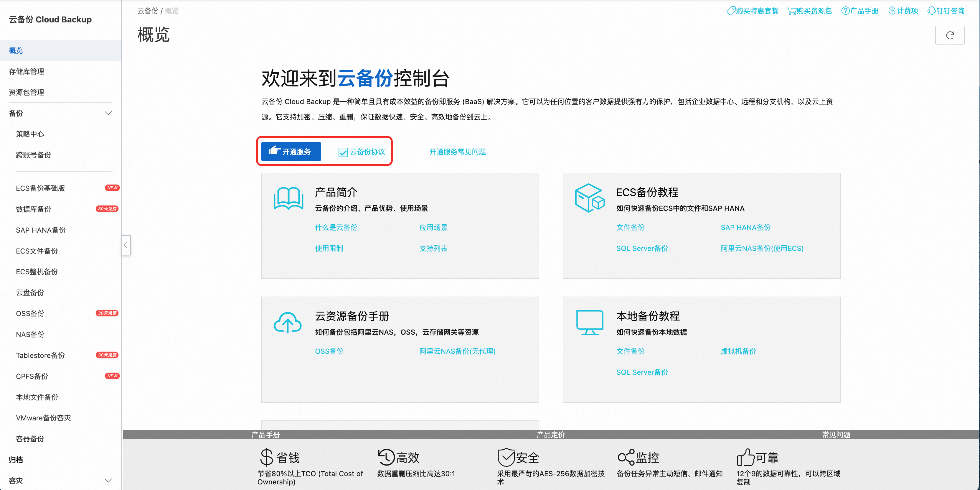
Task: Click the 开通服务 button
Action: click(x=291, y=152)
